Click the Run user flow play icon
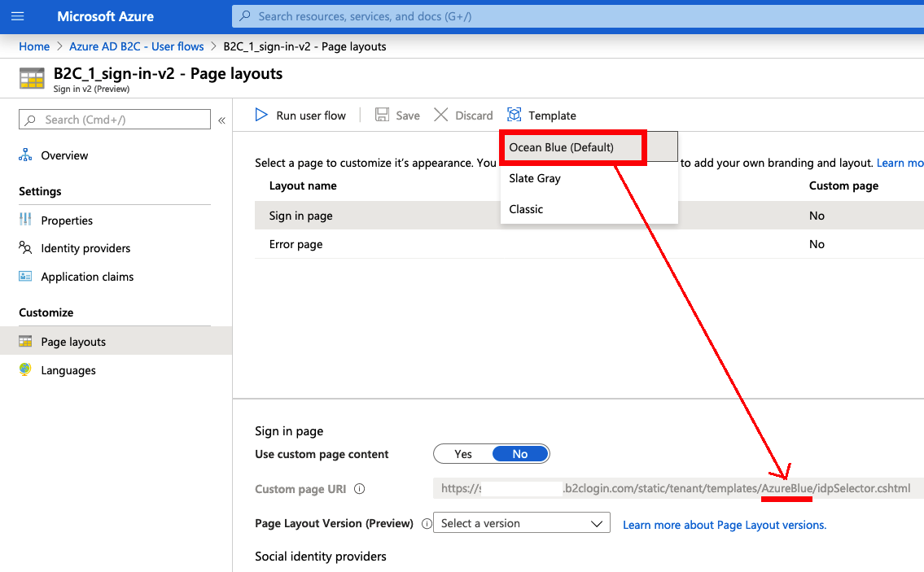The height and width of the screenshot is (572, 924). coord(261,115)
